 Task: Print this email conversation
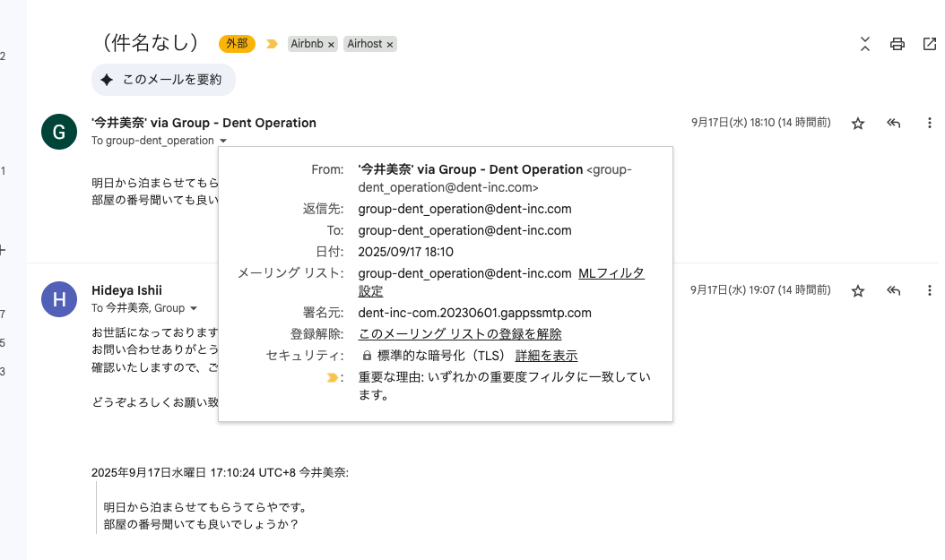pyautogui.click(x=897, y=44)
